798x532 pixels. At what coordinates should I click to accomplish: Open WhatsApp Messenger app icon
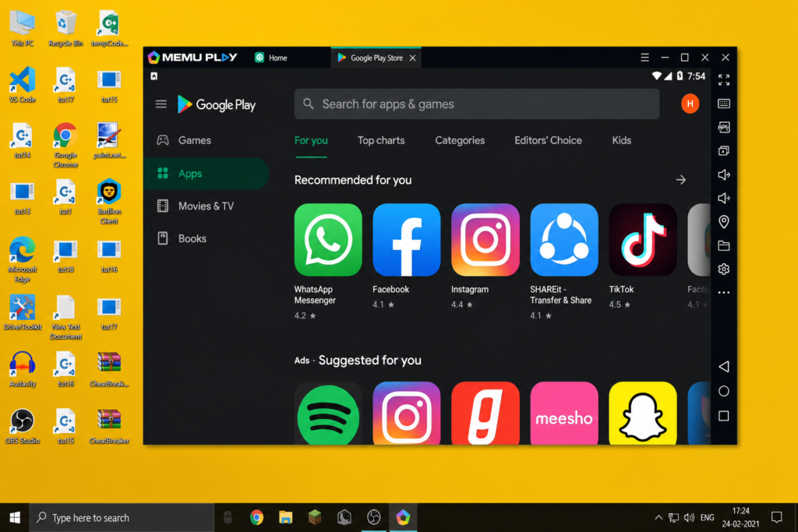click(x=328, y=240)
